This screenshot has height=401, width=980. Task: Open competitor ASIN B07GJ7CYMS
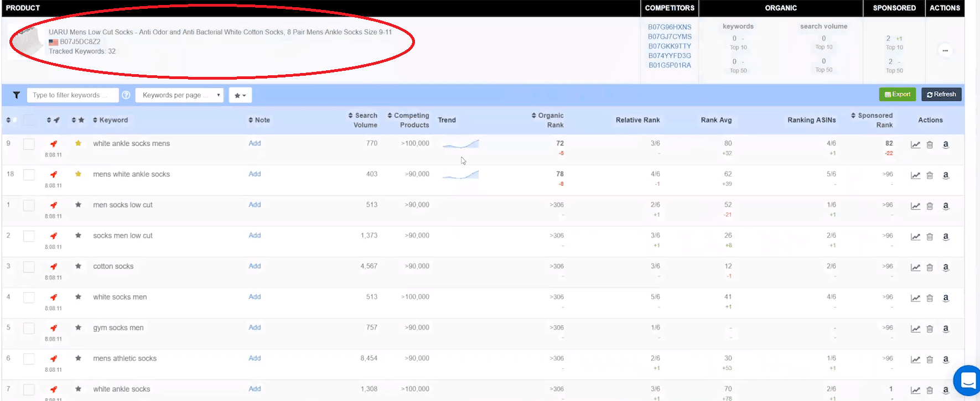coord(670,37)
